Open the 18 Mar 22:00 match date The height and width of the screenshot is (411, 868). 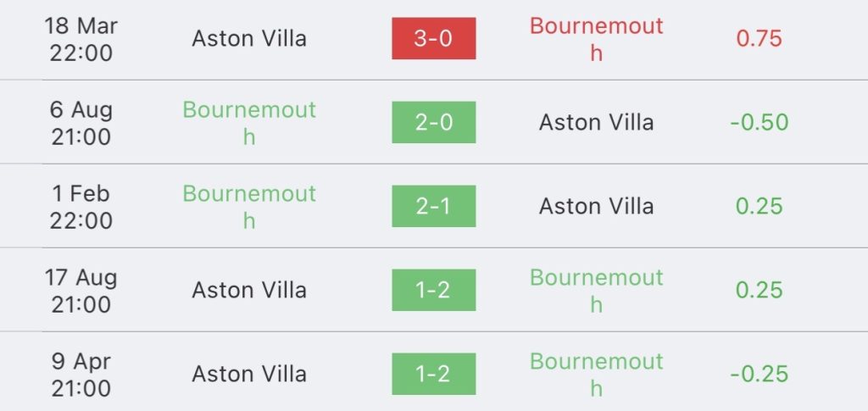(81, 39)
